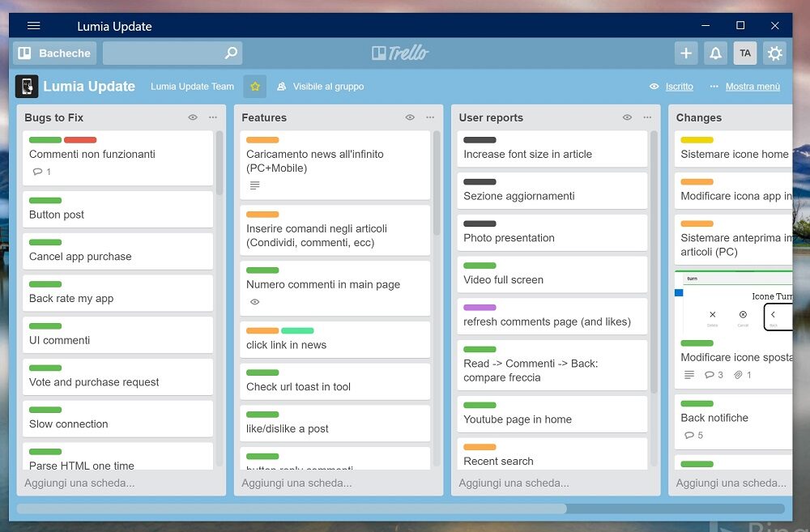Open the Bacheche boards button
Screen dimensions: 810x532
[55, 53]
